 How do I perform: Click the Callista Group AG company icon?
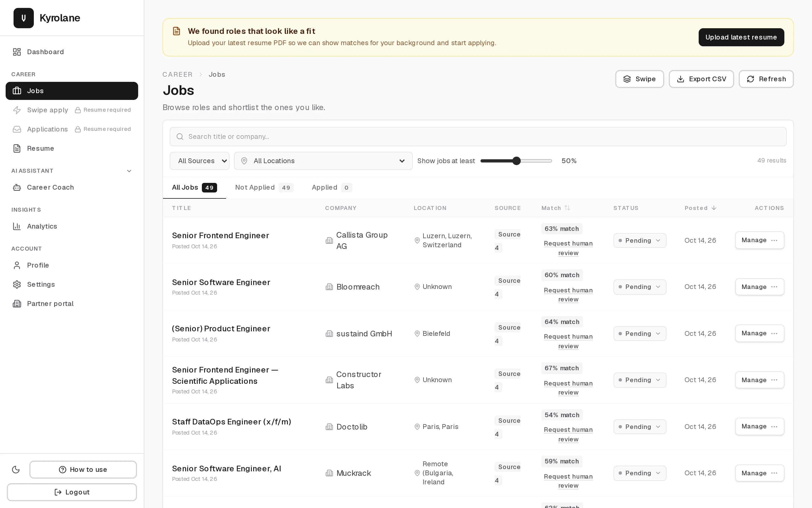click(329, 240)
